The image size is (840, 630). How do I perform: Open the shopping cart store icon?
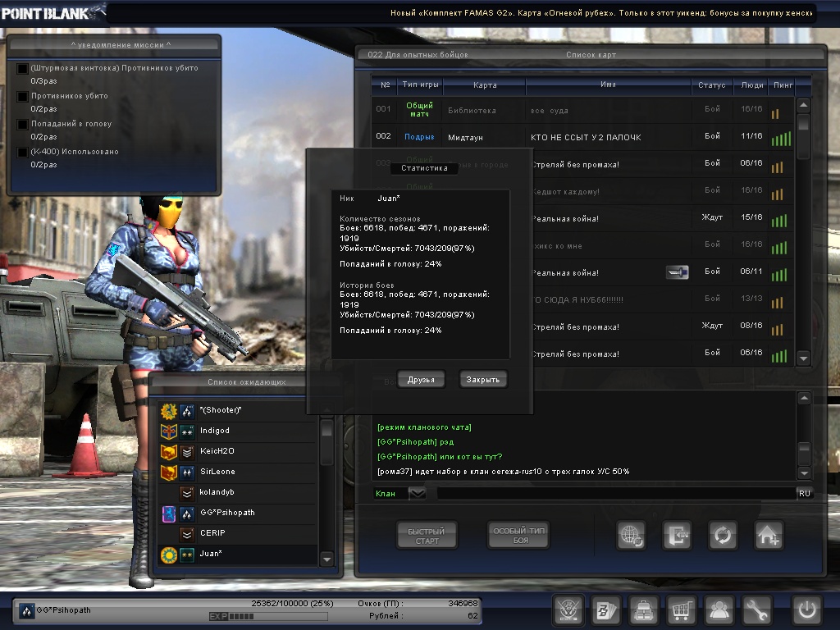click(681, 610)
